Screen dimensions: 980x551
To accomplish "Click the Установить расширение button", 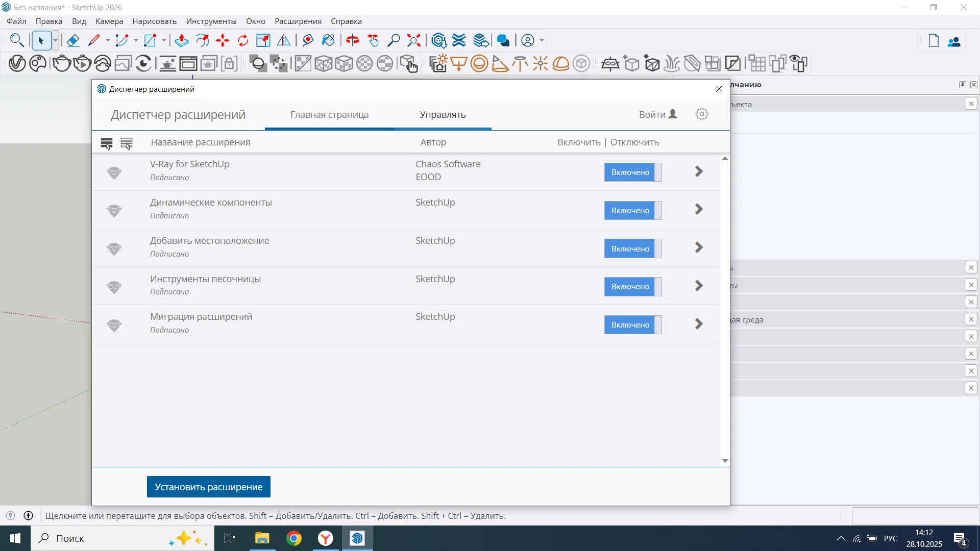I will tap(209, 487).
